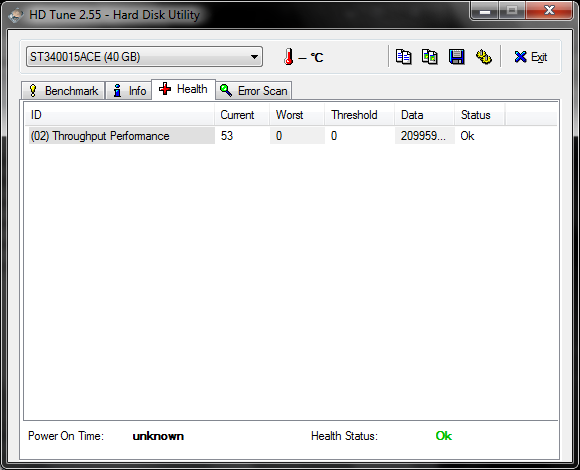The image size is (580, 470).
Task: Select the Throughput Performance row
Action: [292, 136]
